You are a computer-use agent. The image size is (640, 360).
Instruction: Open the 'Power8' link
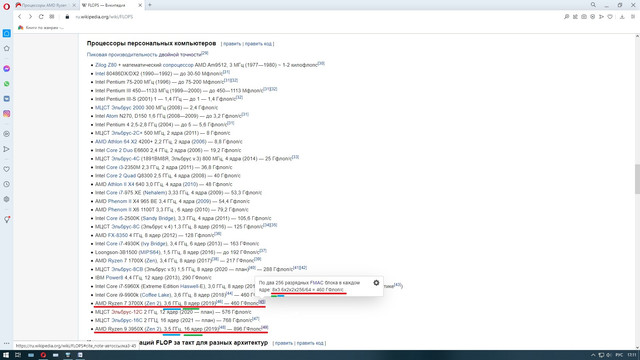click(x=115, y=278)
